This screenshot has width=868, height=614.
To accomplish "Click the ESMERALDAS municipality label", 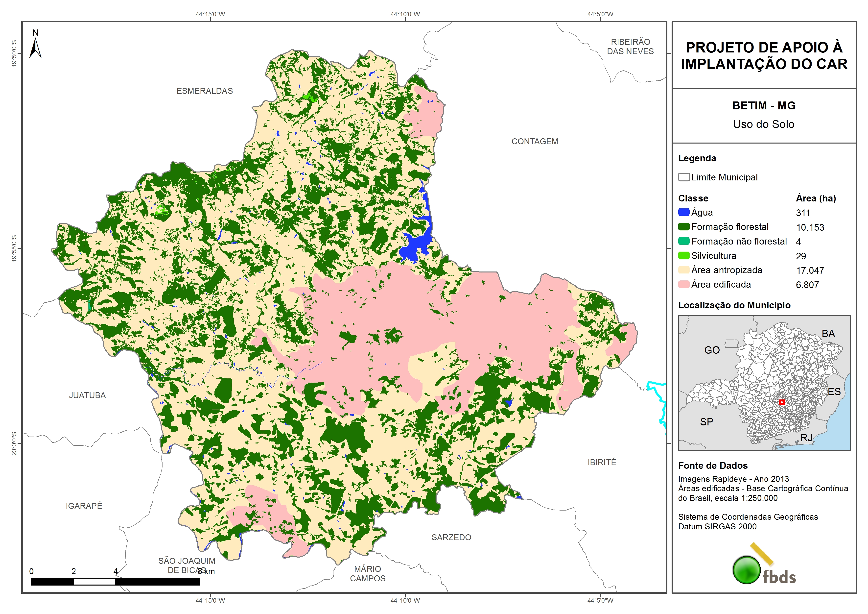I will click(205, 91).
